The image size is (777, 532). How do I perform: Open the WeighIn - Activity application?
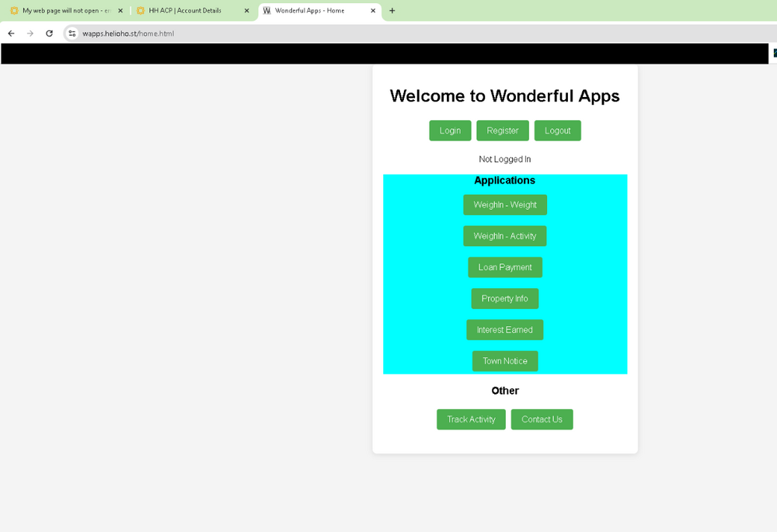pyautogui.click(x=505, y=236)
